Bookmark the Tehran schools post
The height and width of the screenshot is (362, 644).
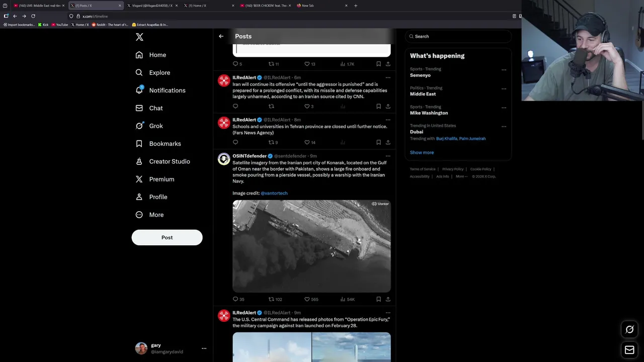378,142
